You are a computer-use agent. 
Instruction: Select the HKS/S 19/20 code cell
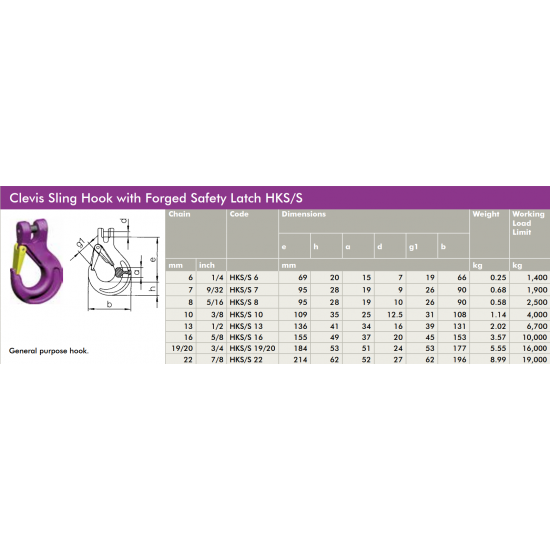(253, 349)
